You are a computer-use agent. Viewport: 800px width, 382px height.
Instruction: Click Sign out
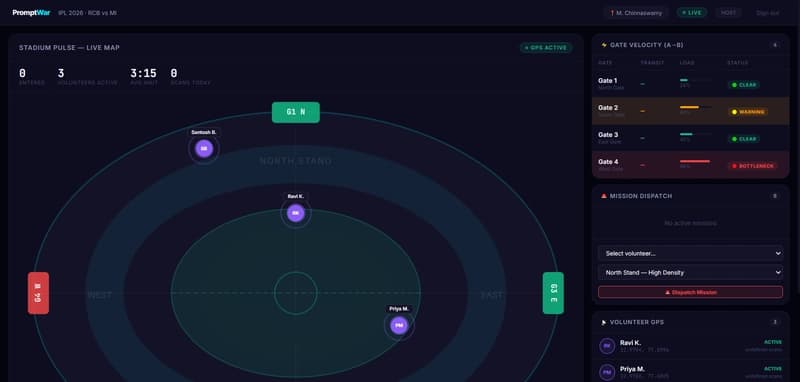[767, 13]
